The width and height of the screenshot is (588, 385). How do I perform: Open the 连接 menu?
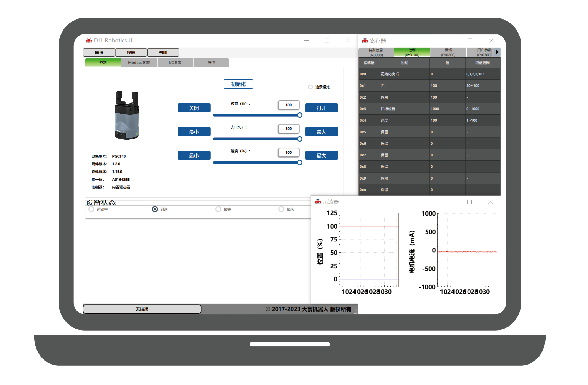(x=99, y=53)
